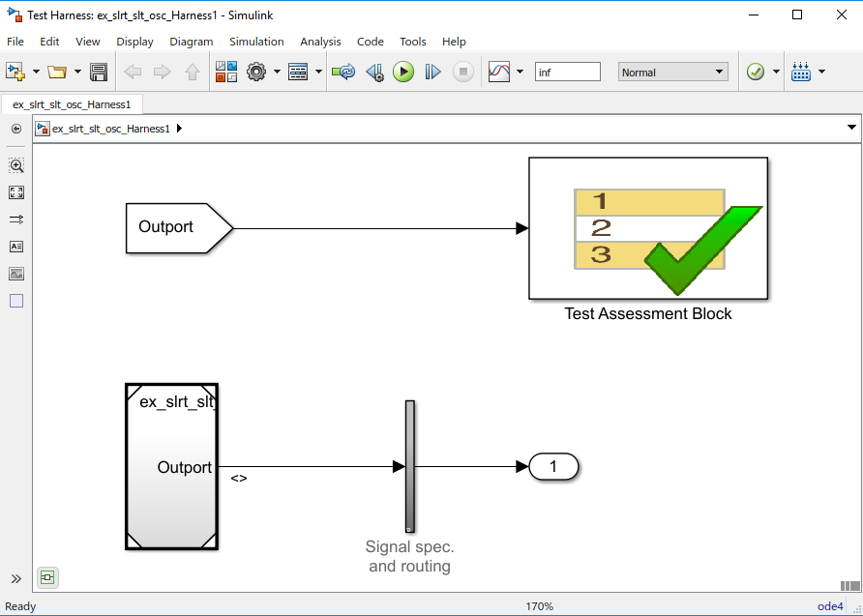
Task: Open the address bar dropdown arrow
Action: [851, 128]
